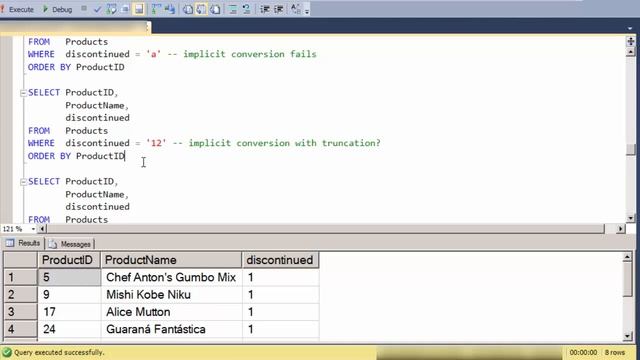Parse the query using checkmark icon
The image size is (640, 360).
(x=97, y=9)
